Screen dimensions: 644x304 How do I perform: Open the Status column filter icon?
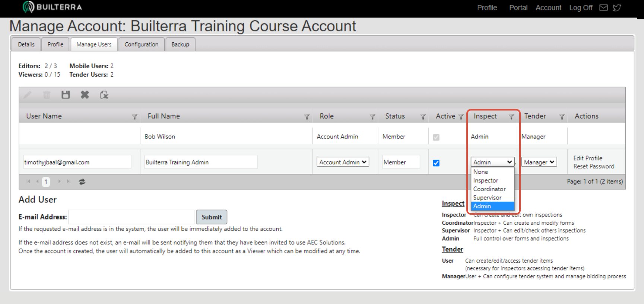(423, 117)
